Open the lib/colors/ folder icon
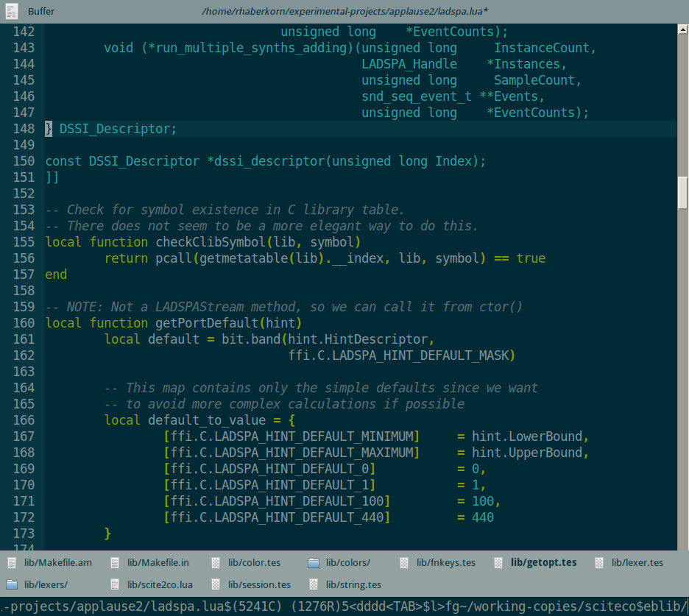689x616 pixels. point(314,563)
